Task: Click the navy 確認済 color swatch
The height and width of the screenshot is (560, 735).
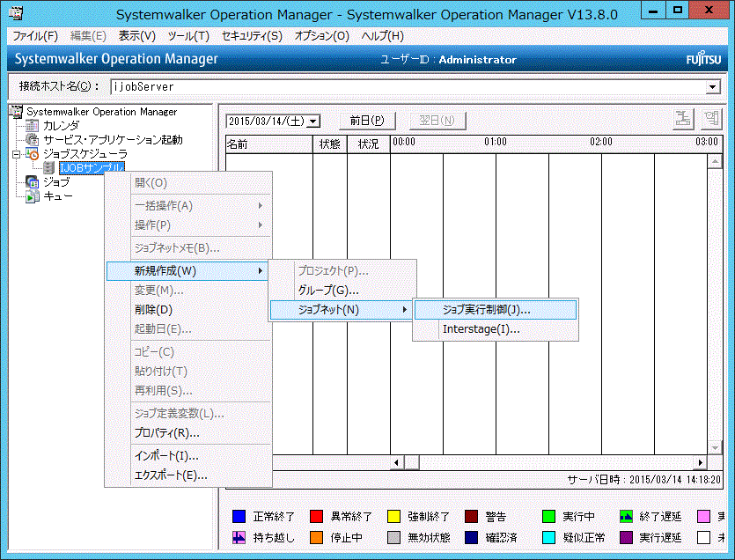Action: tap(471, 537)
